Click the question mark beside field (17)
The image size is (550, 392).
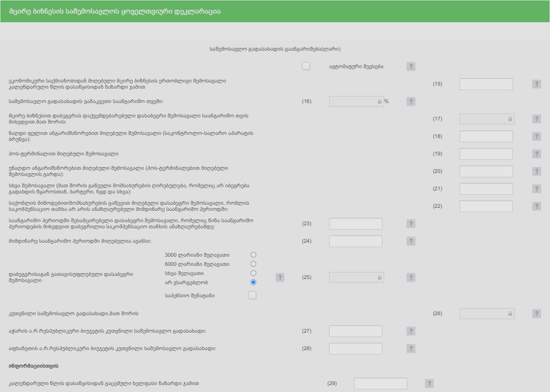pos(536,119)
